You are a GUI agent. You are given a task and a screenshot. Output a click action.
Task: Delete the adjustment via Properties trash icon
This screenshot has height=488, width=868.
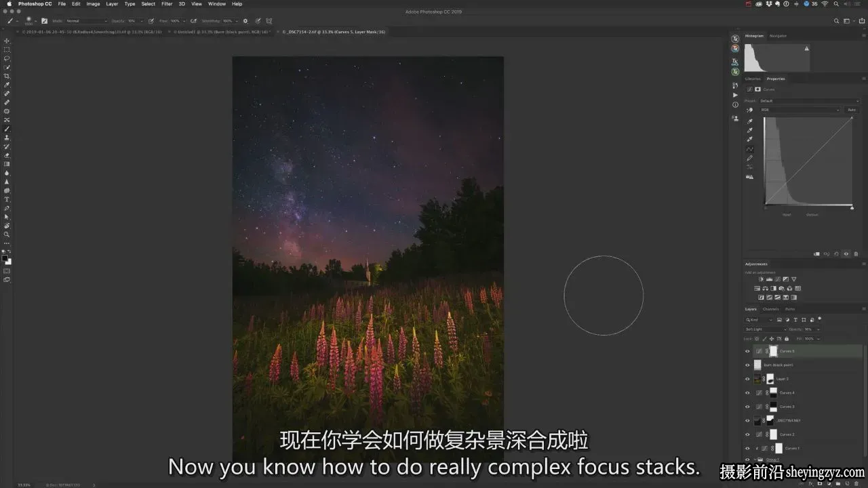pos(856,254)
